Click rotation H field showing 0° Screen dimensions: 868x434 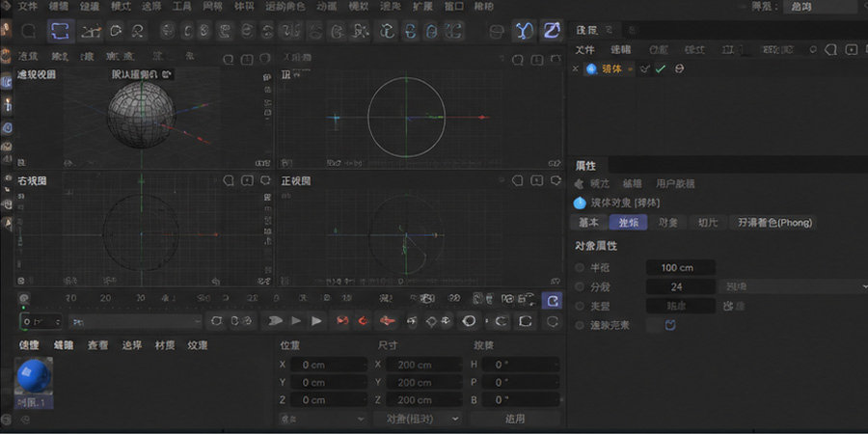520,365
